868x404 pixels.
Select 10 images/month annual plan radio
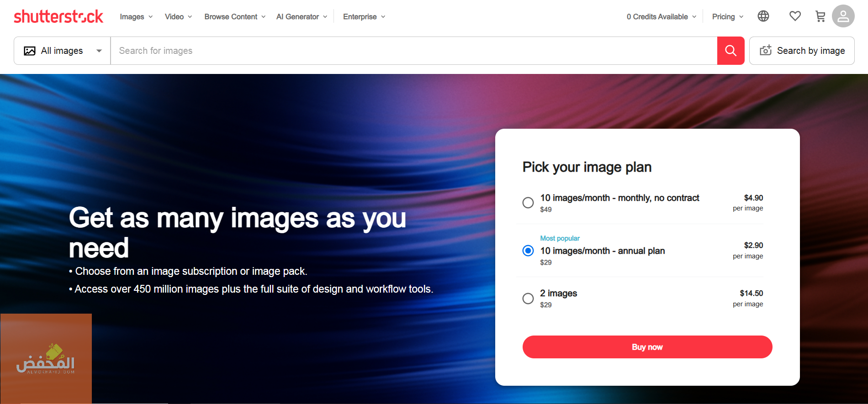coord(528,251)
